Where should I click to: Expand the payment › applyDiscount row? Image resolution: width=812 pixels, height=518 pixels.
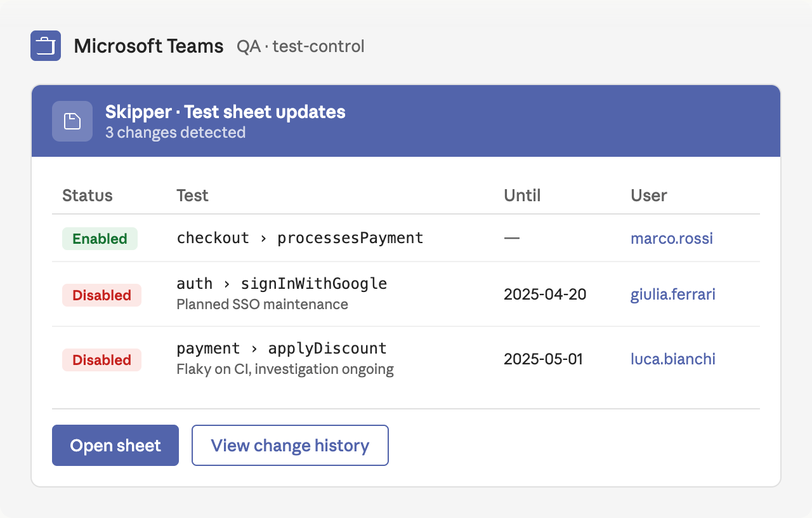point(282,348)
